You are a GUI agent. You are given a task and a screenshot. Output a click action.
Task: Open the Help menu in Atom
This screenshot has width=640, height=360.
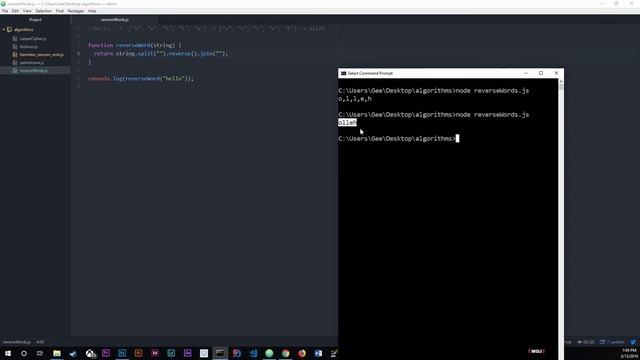click(x=92, y=11)
